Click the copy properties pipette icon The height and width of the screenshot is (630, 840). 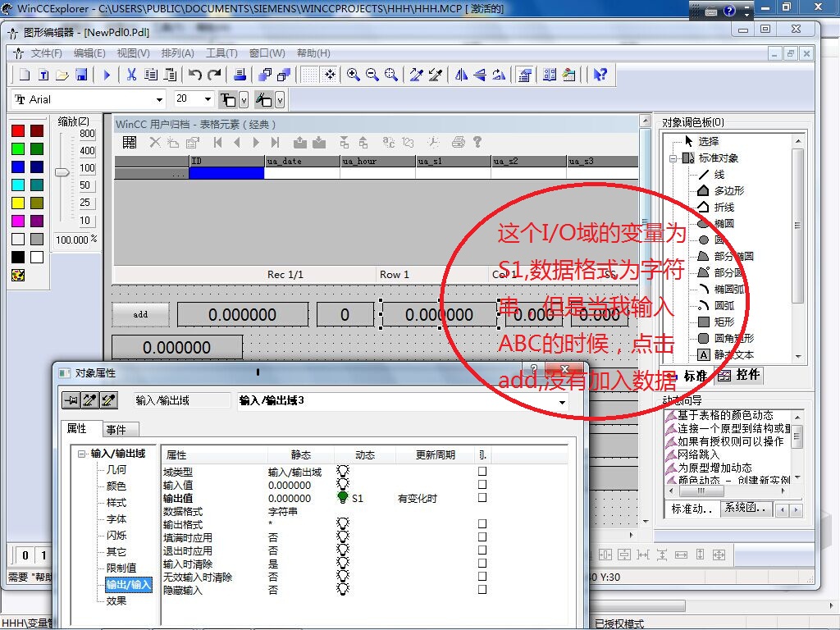click(89, 400)
